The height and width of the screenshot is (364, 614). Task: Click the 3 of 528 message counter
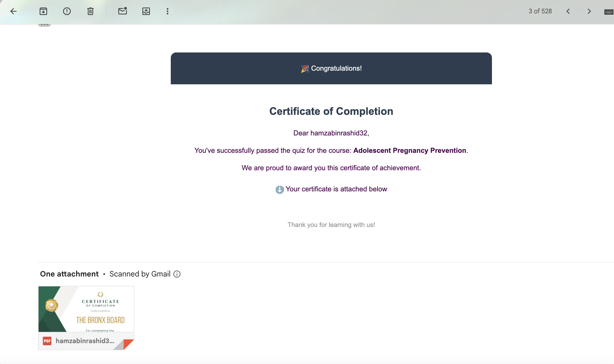(540, 11)
